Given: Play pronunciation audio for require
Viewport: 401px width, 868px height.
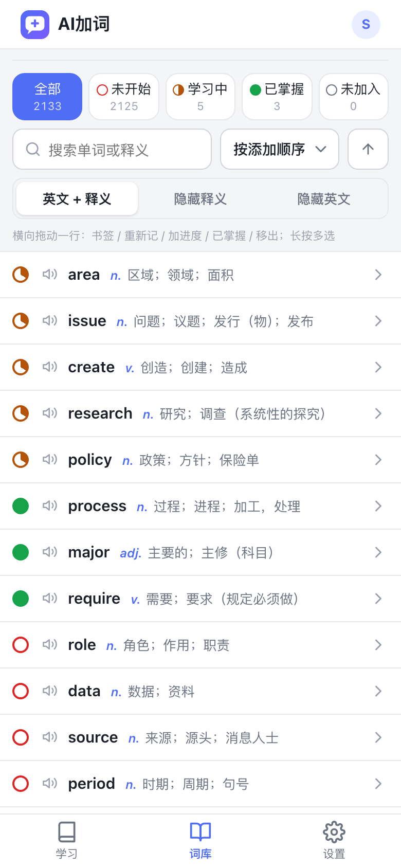Looking at the screenshot, I should point(50,599).
